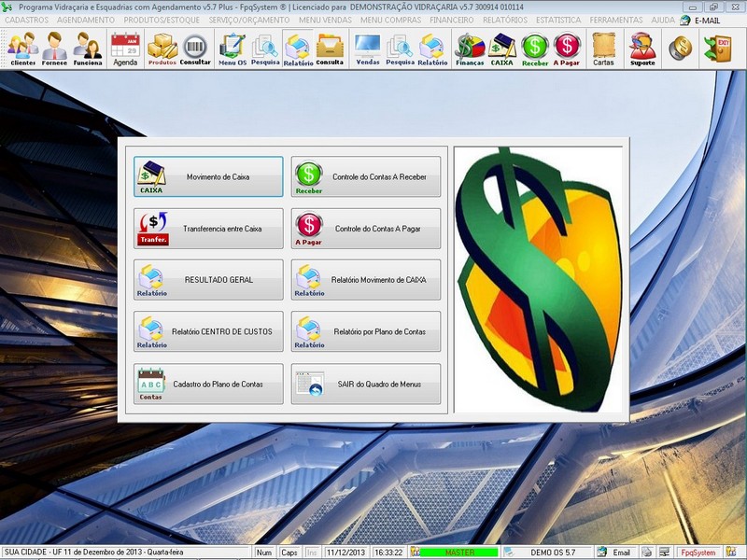Click the Finanças toolbar icon
The width and height of the screenshot is (747, 560).
click(x=470, y=49)
